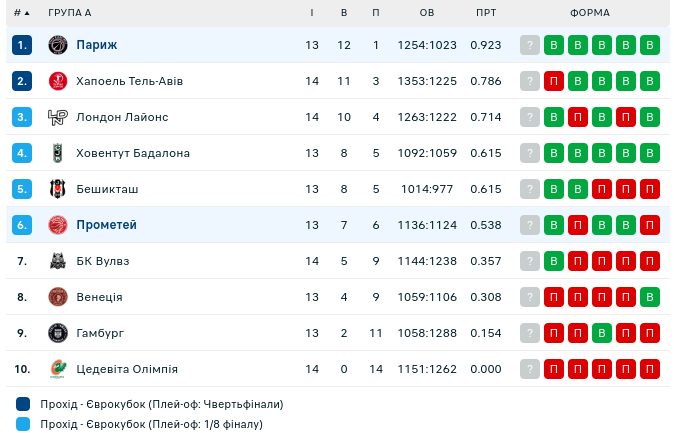Image resolution: width=674 pixels, height=433 pixels.
Task: Click rank badge 2 for Хапоель
Action: tap(23, 81)
